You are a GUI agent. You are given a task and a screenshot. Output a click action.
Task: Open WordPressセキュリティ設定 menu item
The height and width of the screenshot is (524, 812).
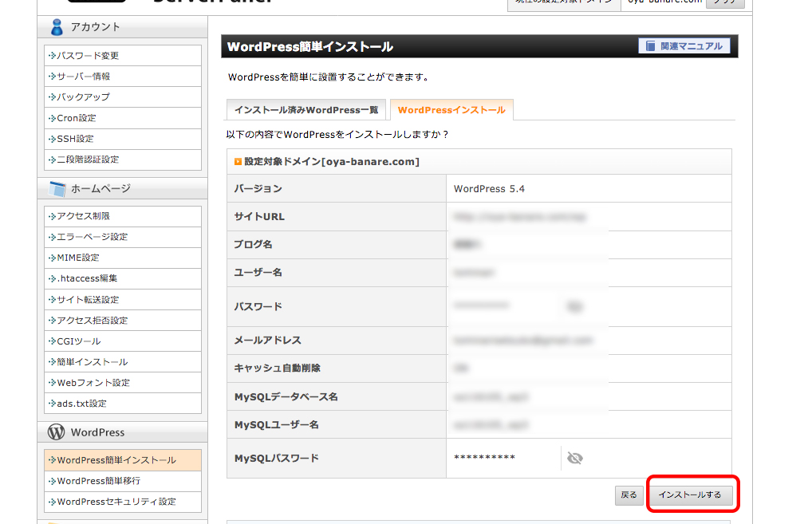[123, 502]
